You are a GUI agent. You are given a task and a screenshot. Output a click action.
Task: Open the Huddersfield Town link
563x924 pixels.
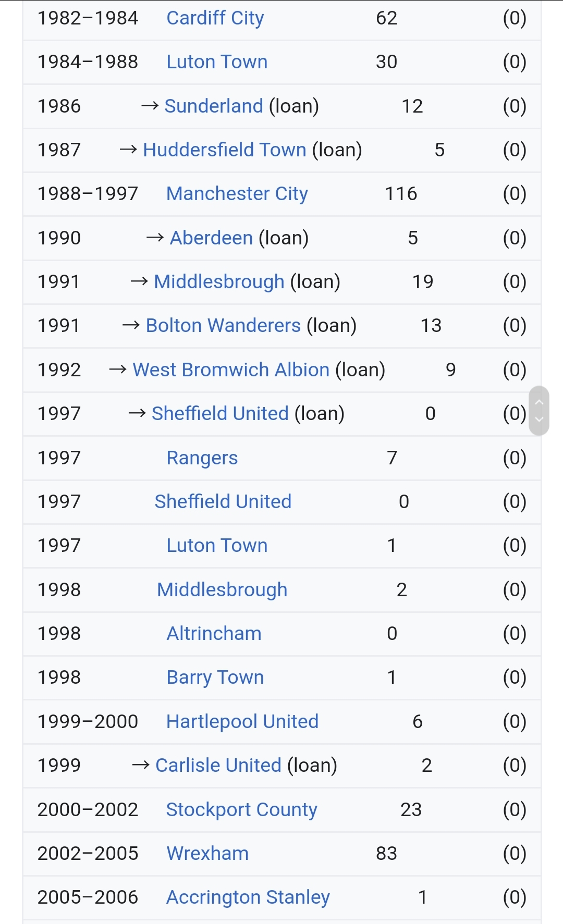(x=225, y=150)
